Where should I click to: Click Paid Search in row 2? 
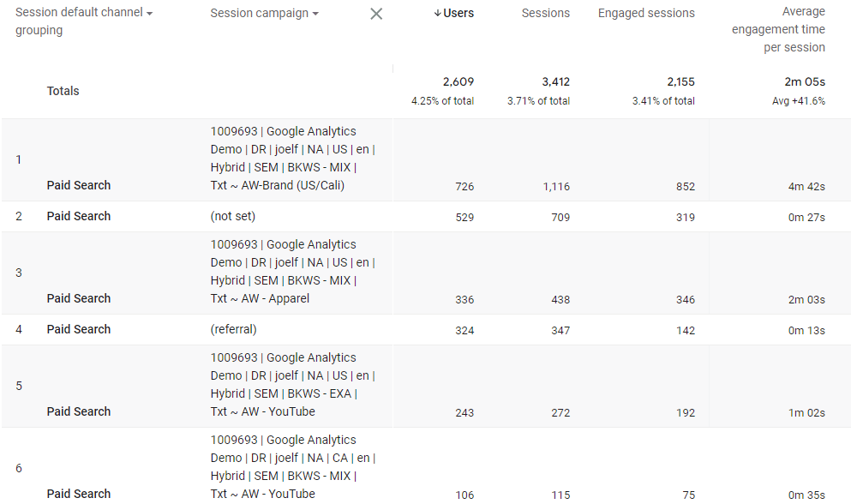[79, 216]
